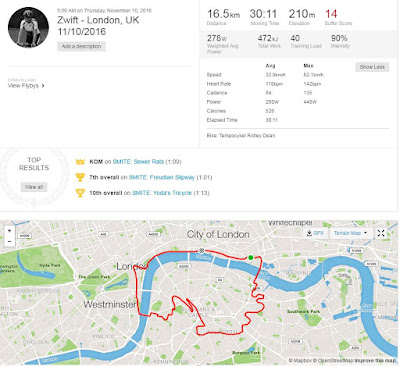This screenshot has width=400, height=366.
Task: Open SMITE: Freudian Slipway segment
Action: (x=162, y=177)
